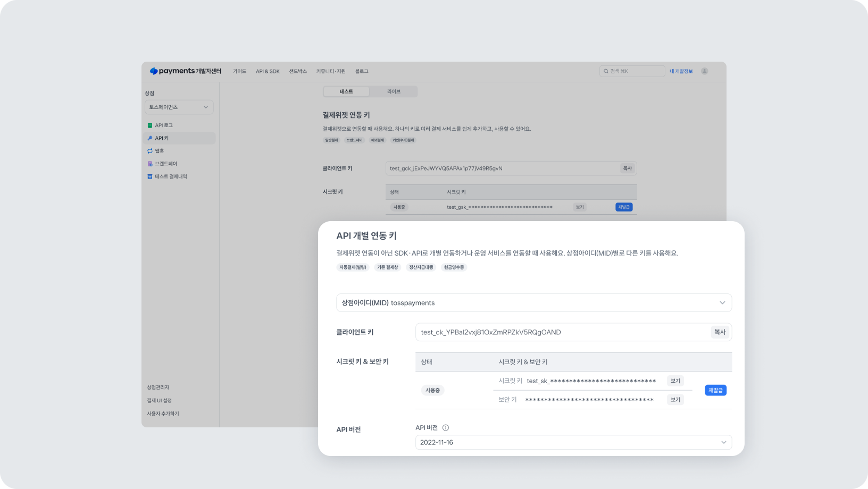Show the 보안 키 value
This screenshot has width=868, height=489.
[675, 400]
